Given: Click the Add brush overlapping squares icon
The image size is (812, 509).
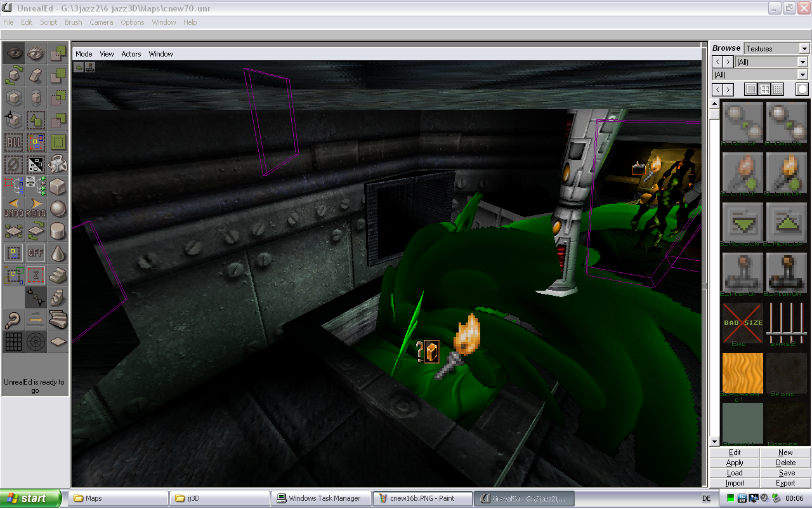Looking at the screenshot, I should (58, 53).
